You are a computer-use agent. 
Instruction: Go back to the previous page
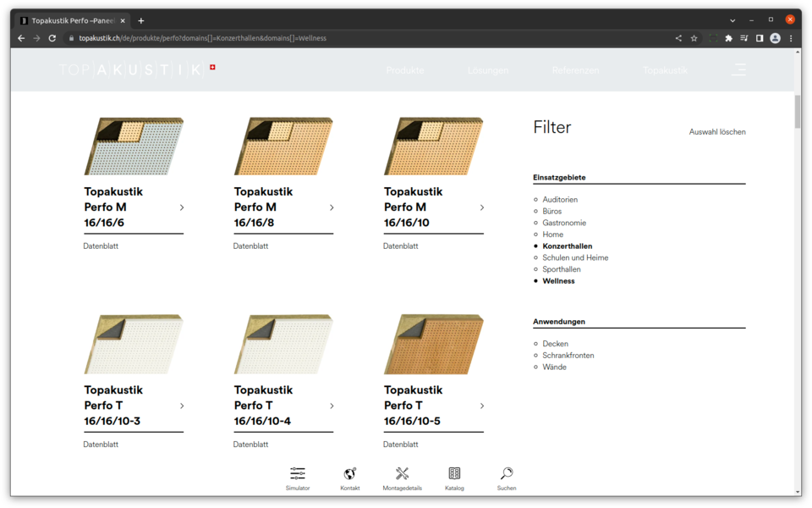[21, 38]
